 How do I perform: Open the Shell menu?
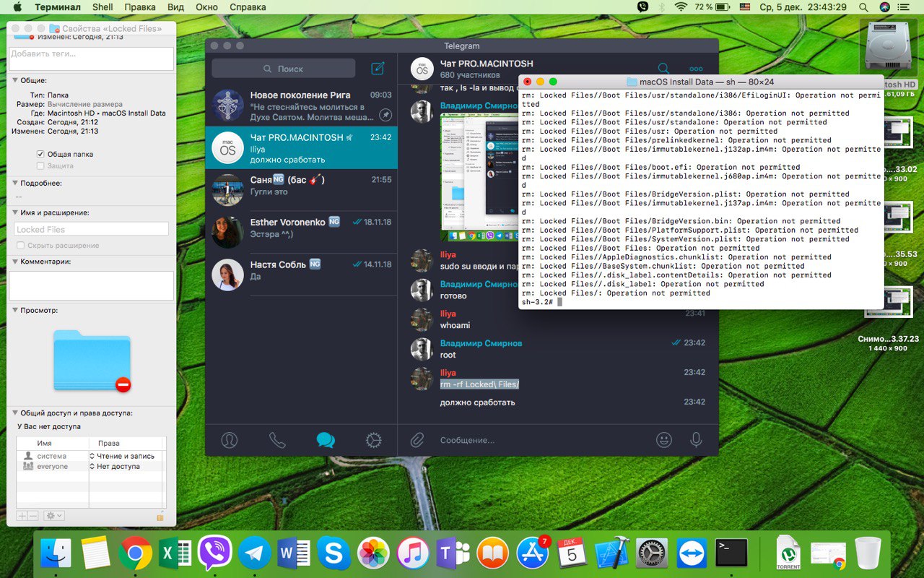click(103, 7)
